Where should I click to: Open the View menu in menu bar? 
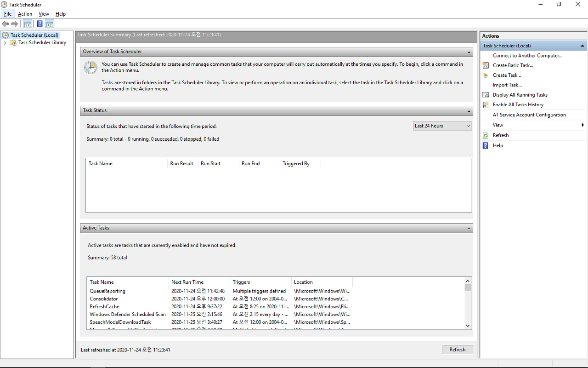click(44, 14)
